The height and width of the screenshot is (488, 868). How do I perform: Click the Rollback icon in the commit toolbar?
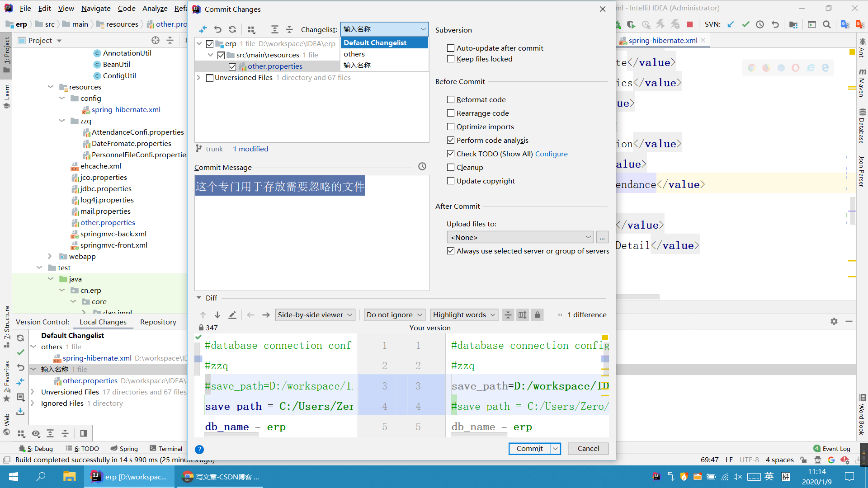[x=218, y=29]
